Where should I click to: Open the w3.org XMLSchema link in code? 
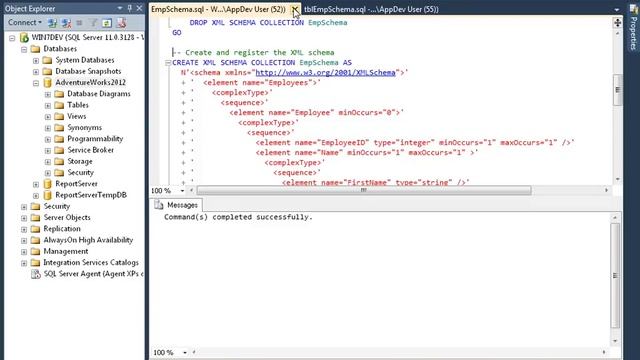coord(325,73)
